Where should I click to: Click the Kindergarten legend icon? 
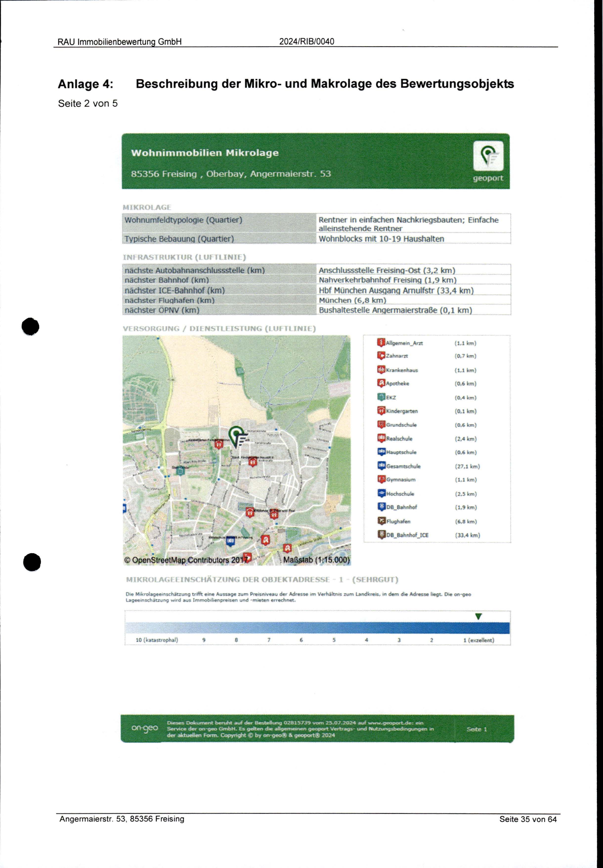pos(381,411)
